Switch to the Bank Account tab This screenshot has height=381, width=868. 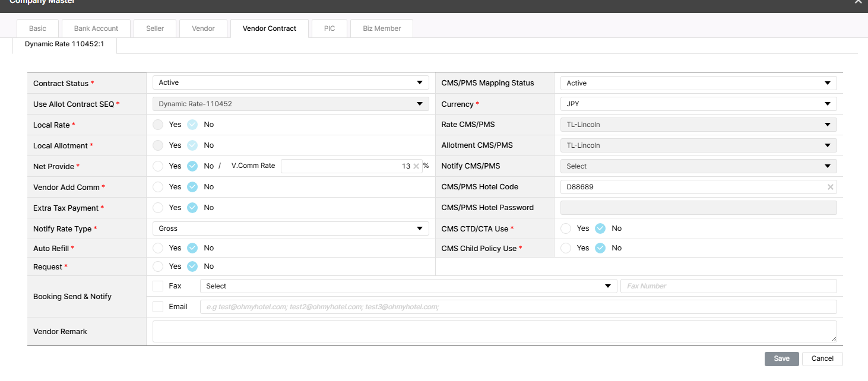click(96, 28)
